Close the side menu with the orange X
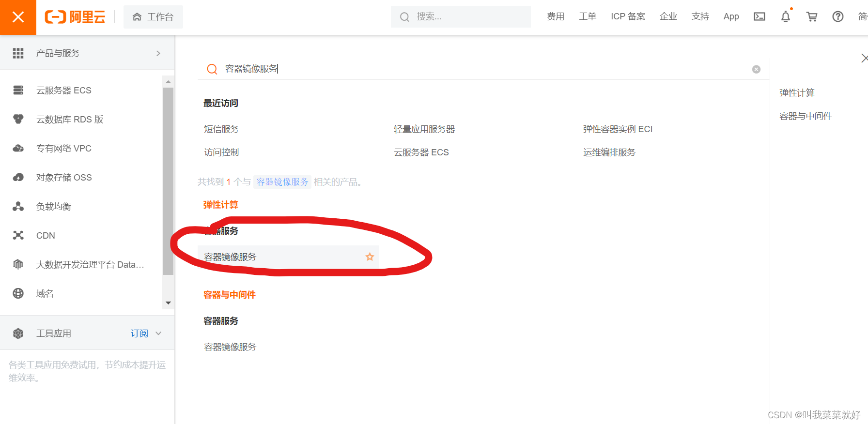This screenshot has height=424, width=868. (18, 17)
